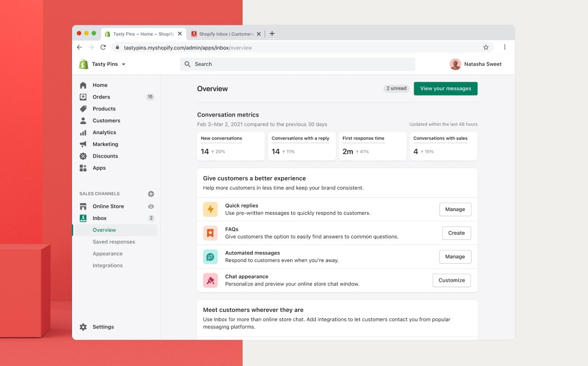Bookmark the page using the star icon

click(x=486, y=47)
